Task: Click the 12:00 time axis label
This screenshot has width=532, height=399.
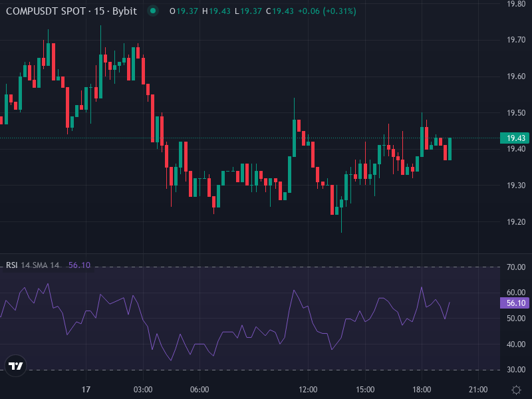Action: (x=310, y=390)
